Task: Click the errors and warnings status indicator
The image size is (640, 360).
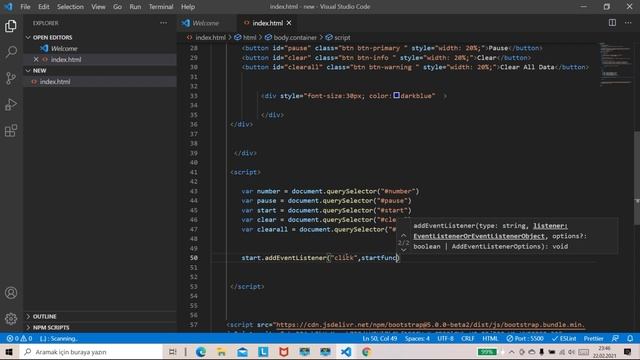Action: [x=19, y=338]
